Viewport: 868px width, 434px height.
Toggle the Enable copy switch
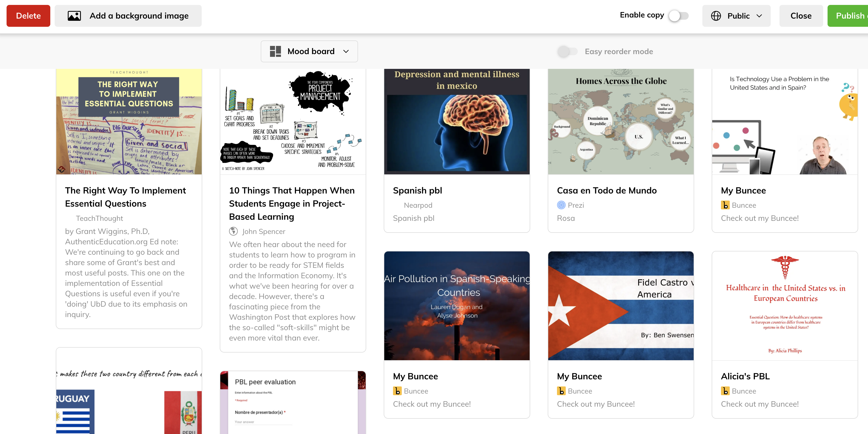click(678, 16)
